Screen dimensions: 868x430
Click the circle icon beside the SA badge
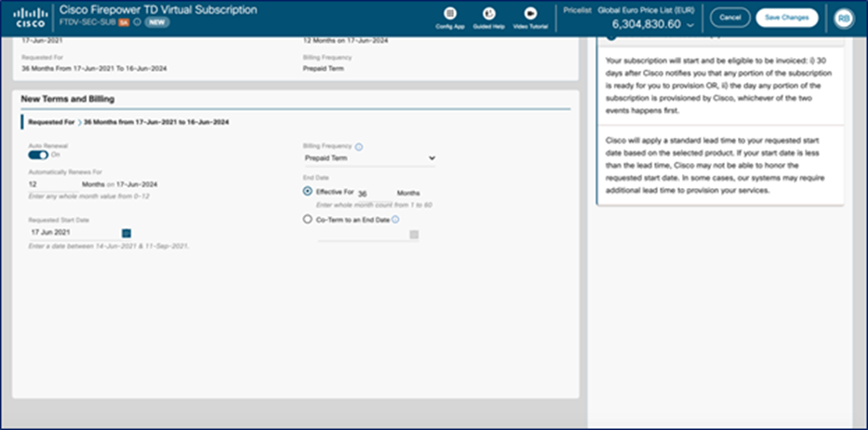137,22
